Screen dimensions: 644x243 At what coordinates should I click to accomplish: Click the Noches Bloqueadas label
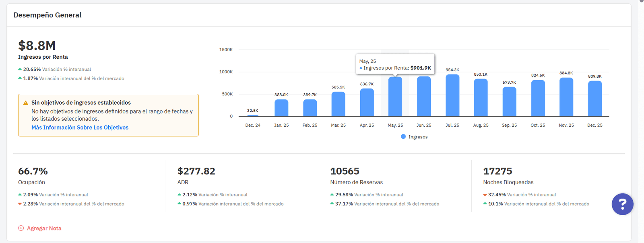(x=508, y=182)
